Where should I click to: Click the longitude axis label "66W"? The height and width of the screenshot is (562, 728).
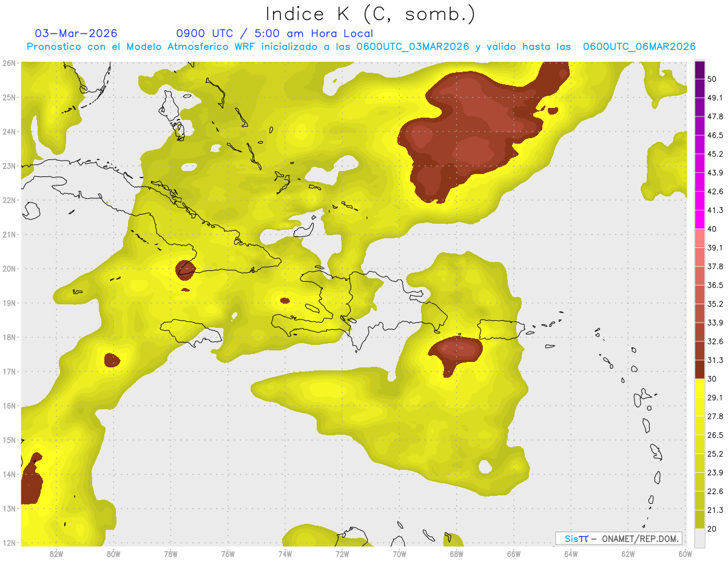tap(514, 554)
